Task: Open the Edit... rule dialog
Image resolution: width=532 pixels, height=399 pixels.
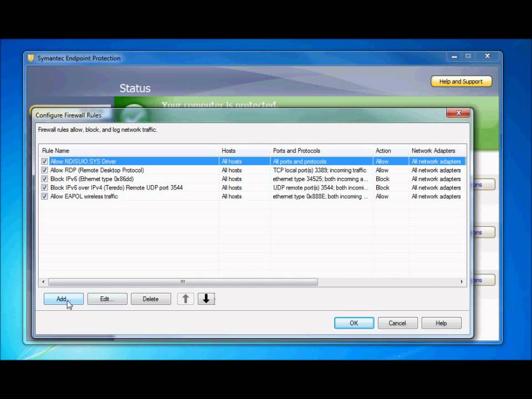Action: point(107,299)
